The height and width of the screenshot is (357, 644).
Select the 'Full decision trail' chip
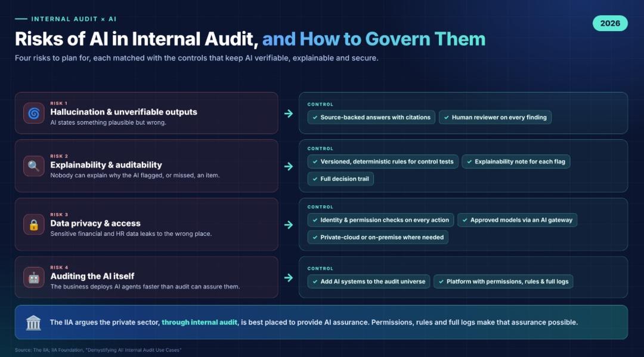pyautogui.click(x=340, y=179)
